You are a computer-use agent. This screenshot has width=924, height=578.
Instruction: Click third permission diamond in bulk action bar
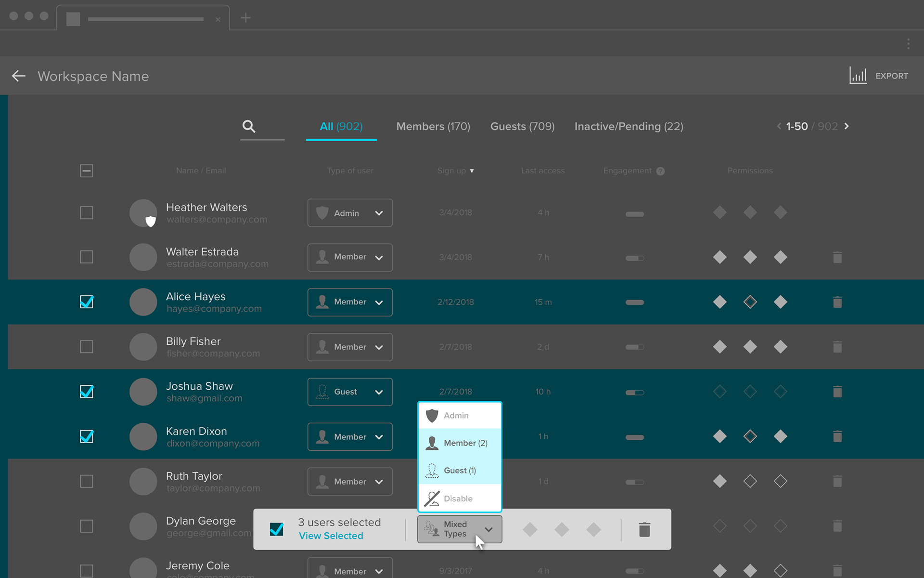594,530
